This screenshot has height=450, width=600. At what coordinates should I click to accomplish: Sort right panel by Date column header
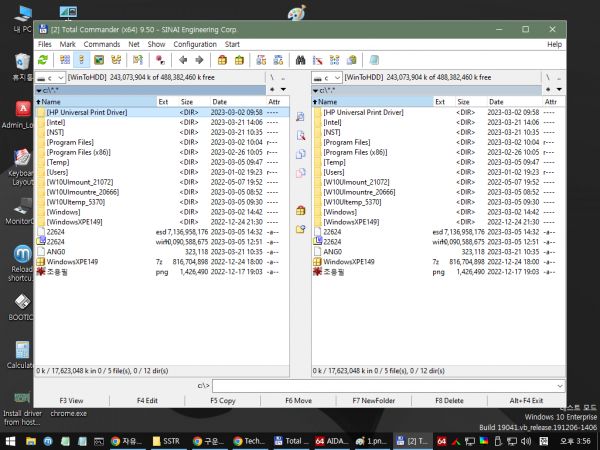click(x=514, y=102)
